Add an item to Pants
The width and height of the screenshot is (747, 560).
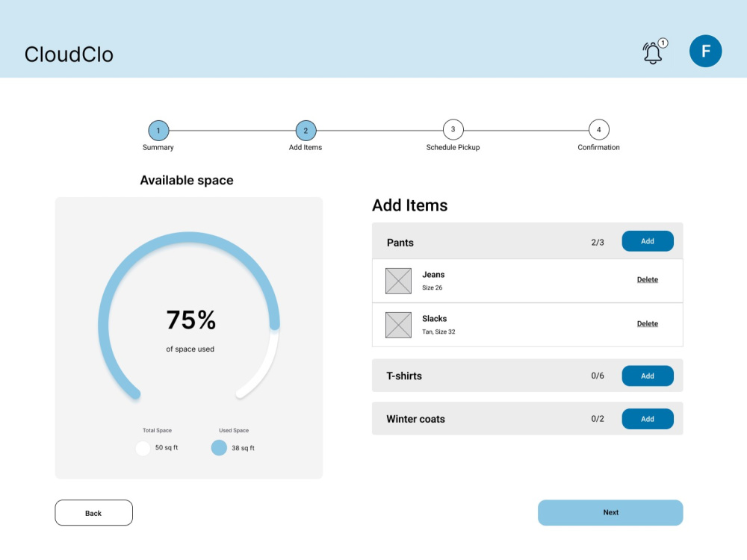648,241
